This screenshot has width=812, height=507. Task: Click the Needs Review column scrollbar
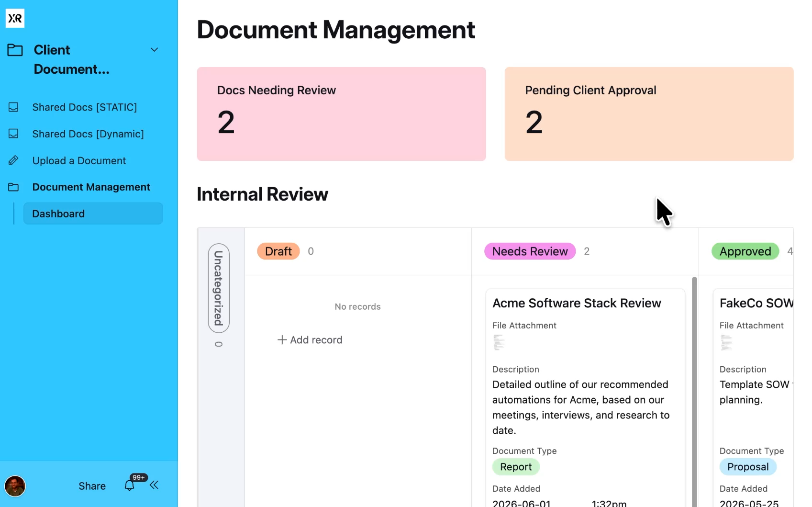click(x=694, y=392)
